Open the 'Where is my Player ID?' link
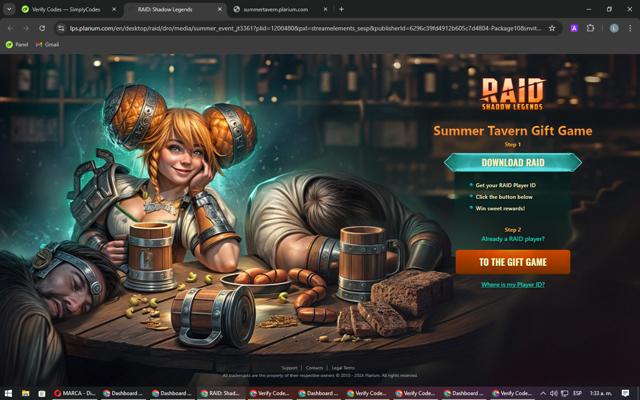The width and height of the screenshot is (640, 400). (x=513, y=284)
